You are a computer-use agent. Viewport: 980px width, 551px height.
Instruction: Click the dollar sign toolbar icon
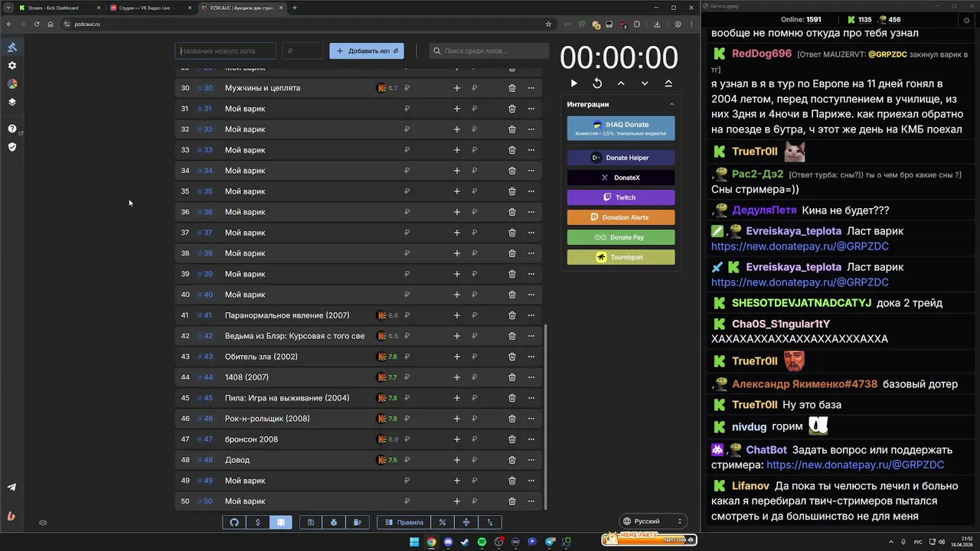(x=257, y=522)
